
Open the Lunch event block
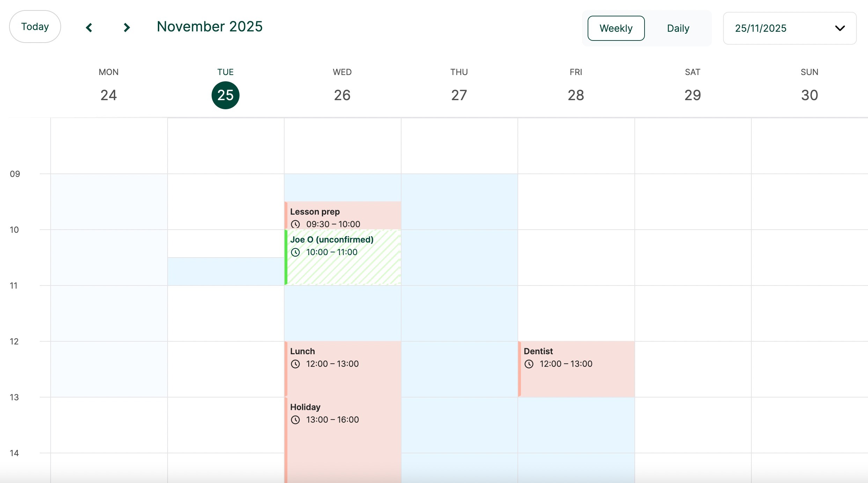click(x=343, y=369)
